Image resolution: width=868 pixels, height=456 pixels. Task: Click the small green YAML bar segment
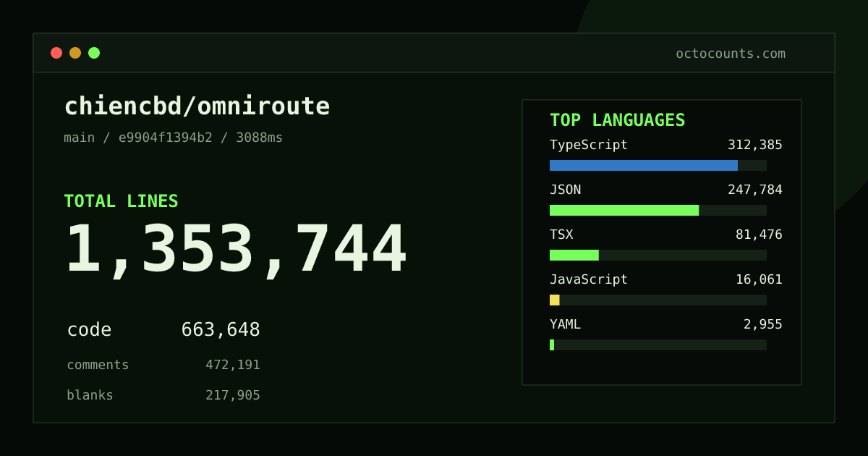(x=552, y=345)
